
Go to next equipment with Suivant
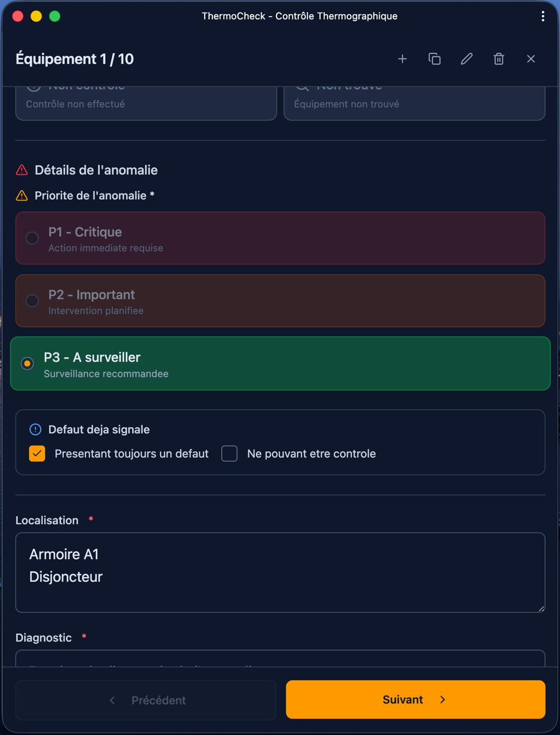(415, 699)
